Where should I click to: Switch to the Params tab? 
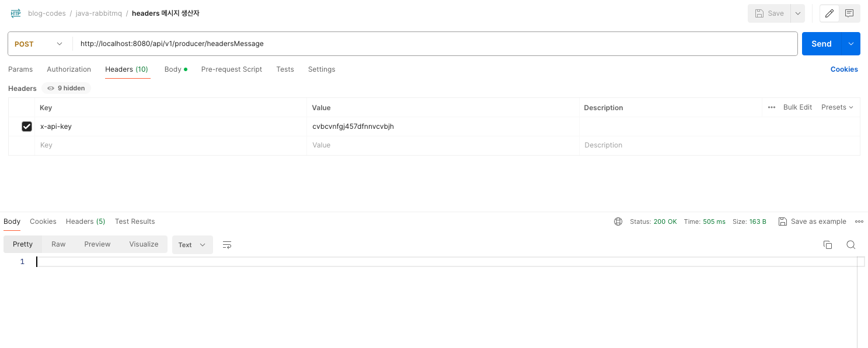click(x=20, y=69)
